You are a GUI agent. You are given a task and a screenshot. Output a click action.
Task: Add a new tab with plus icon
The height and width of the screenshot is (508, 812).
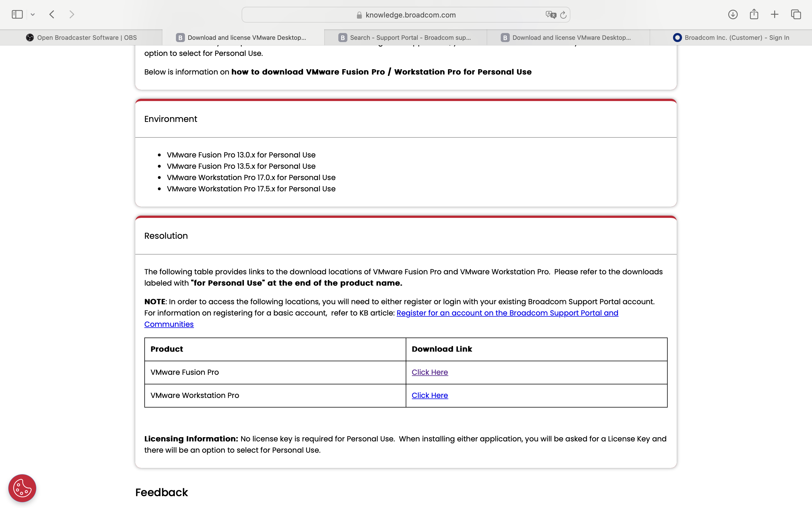(x=775, y=14)
